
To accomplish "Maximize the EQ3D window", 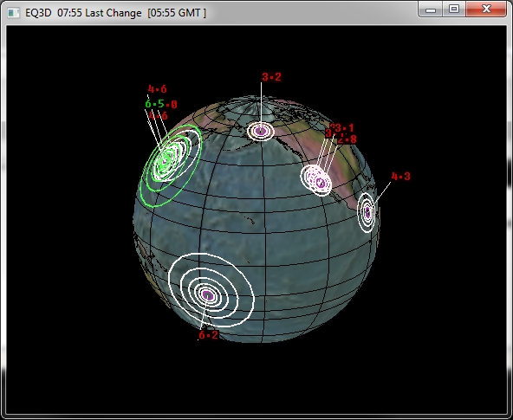I will point(454,10).
